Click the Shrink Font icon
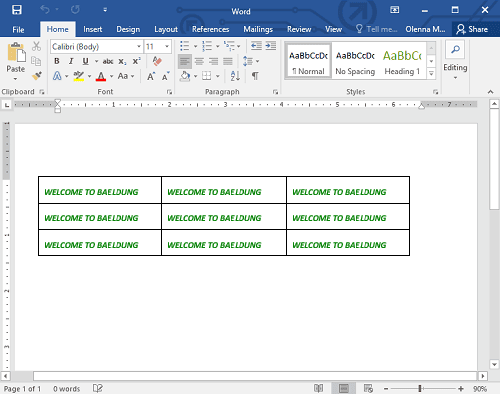 click(166, 76)
